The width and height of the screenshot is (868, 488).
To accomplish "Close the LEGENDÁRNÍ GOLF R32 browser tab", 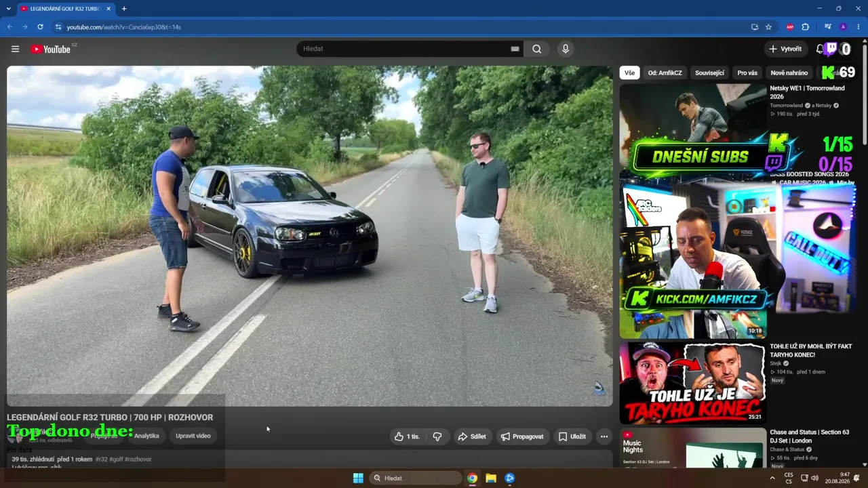I will [108, 9].
